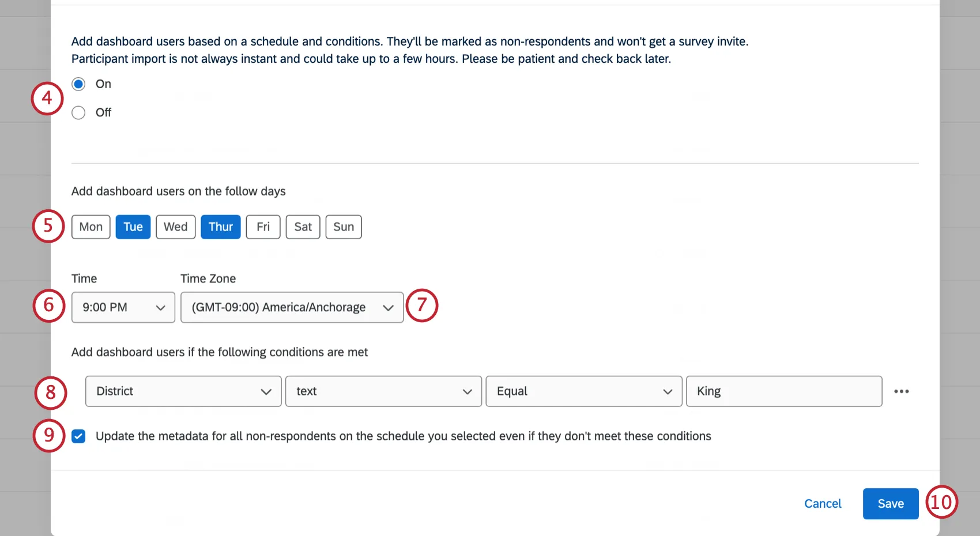The image size is (980, 536).
Task: Open the District condition field dropdown
Action: 183,391
